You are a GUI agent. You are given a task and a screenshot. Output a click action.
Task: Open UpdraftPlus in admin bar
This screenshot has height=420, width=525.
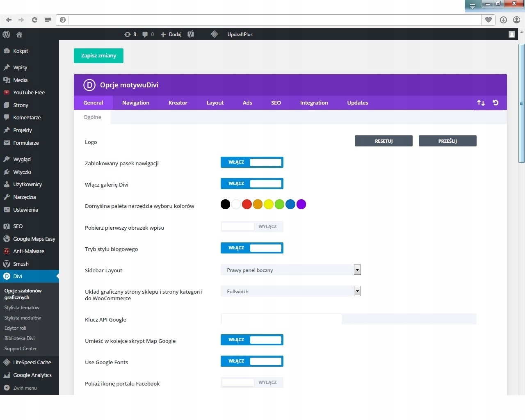[x=240, y=34]
